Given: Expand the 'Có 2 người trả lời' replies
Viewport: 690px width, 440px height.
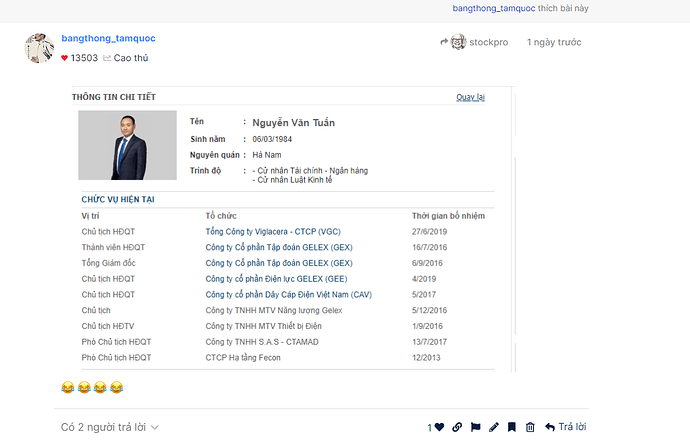Looking at the screenshot, I should 110,427.
